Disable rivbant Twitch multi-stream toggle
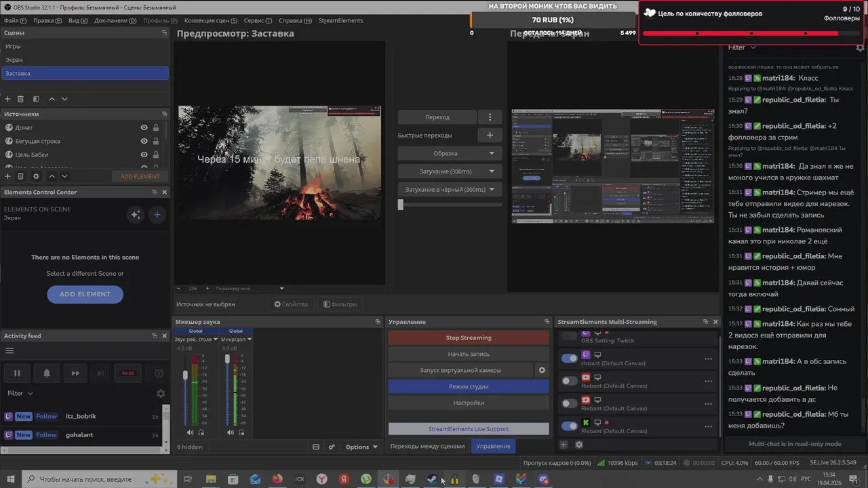Image resolution: width=868 pixels, height=488 pixels. pos(570,358)
